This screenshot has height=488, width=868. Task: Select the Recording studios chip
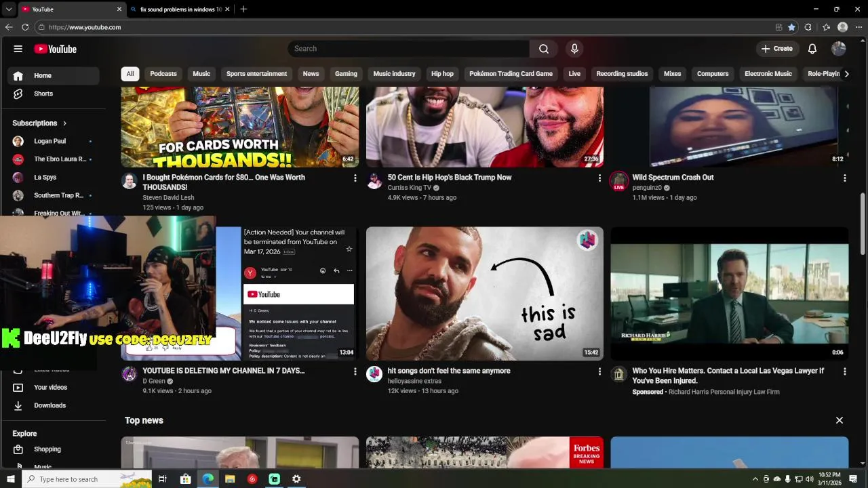click(x=622, y=74)
